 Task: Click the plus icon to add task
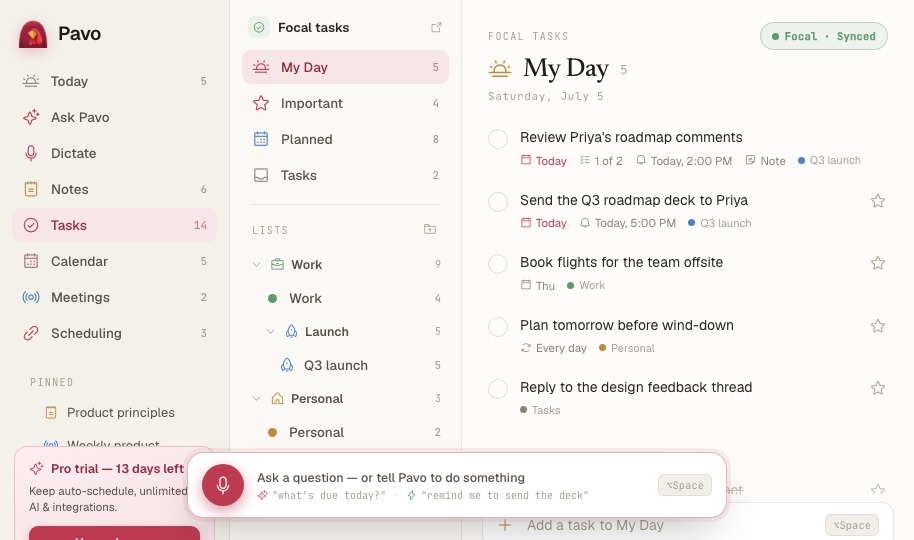point(505,525)
